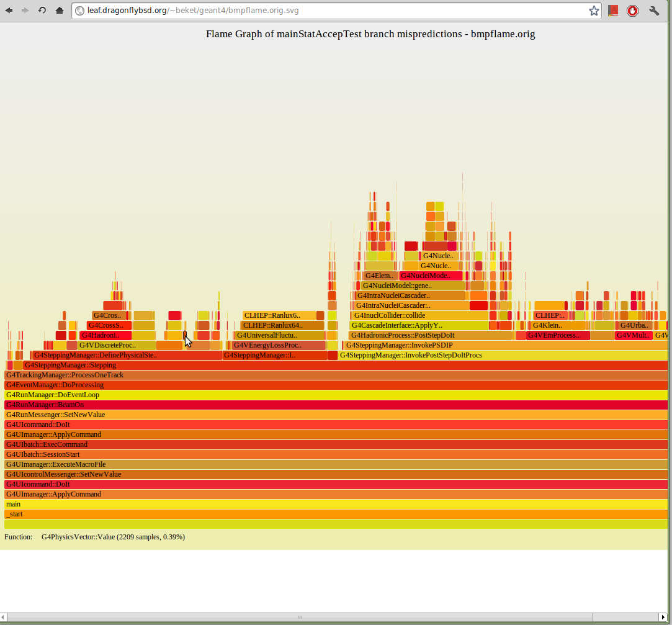This screenshot has width=672, height=625.
Task: Select the G4RunManager::BeamOn frame
Action: 335,405
